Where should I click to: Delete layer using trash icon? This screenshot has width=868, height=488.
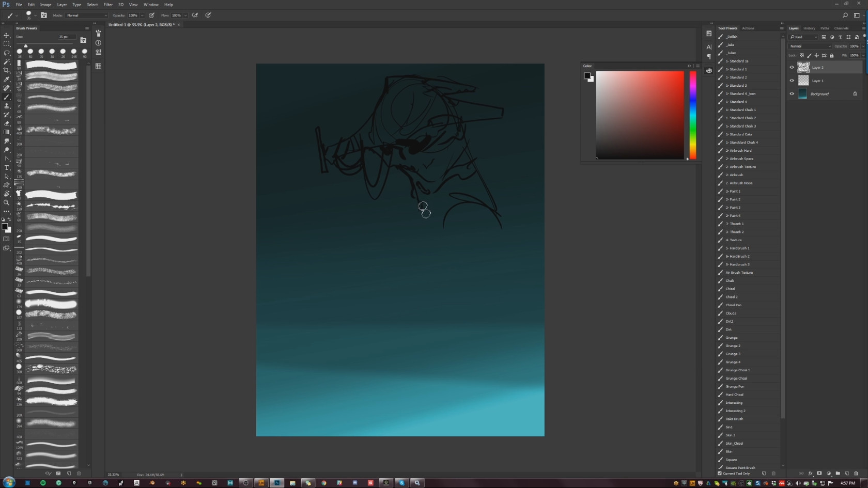pos(856,473)
